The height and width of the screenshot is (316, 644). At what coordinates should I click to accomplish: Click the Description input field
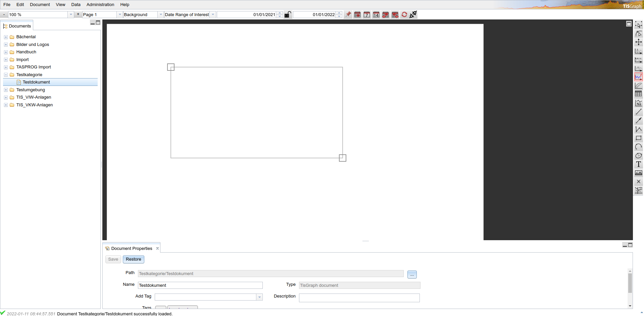(x=359, y=298)
